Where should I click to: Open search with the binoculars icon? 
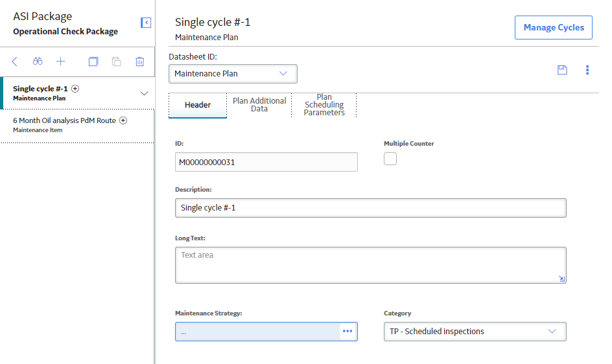pos(38,62)
